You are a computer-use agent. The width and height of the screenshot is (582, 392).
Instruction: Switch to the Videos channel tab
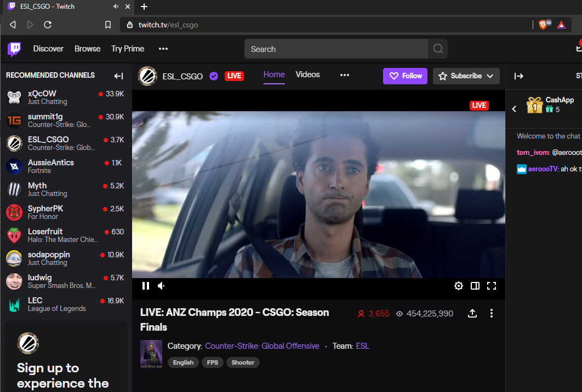point(307,74)
